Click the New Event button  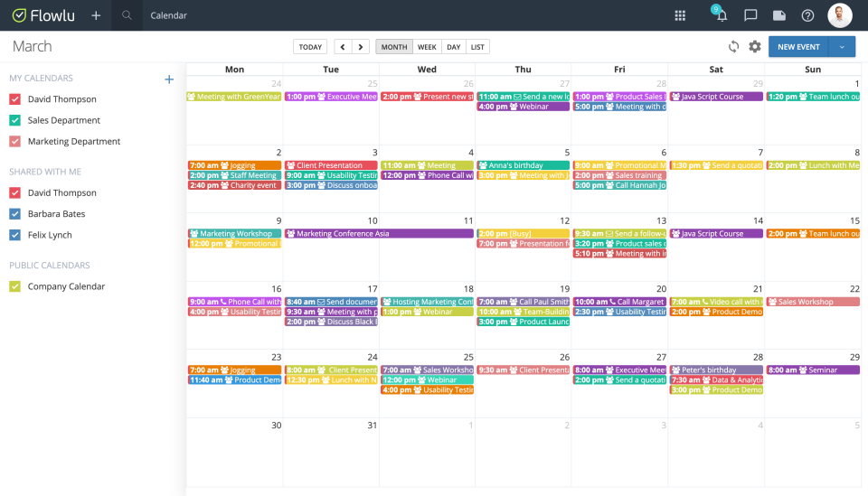click(798, 47)
